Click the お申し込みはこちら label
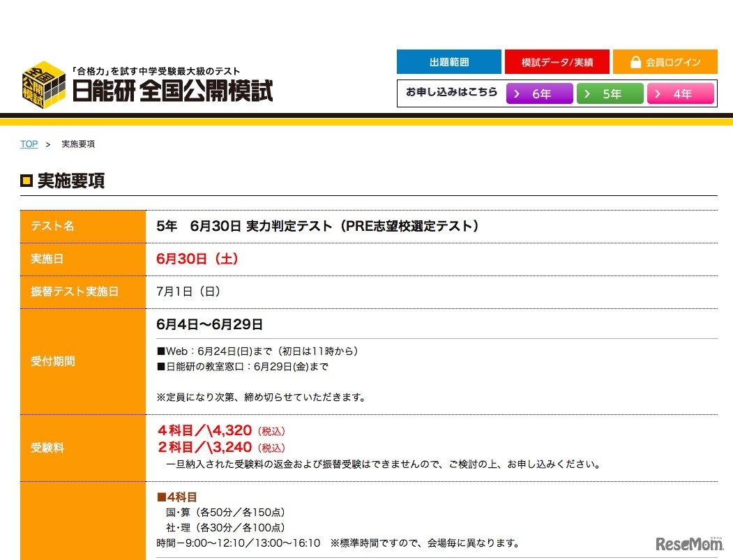 pyautogui.click(x=451, y=92)
